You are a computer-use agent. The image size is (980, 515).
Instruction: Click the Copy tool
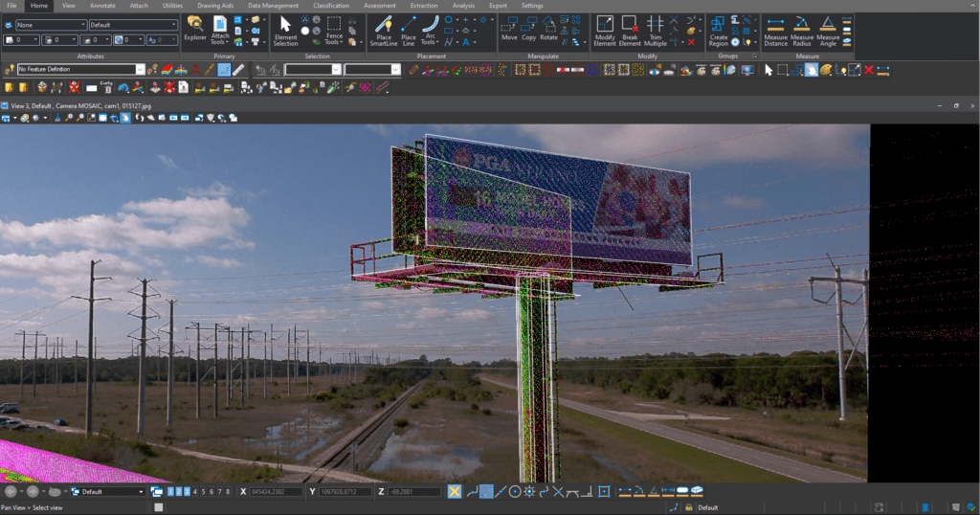(x=528, y=30)
